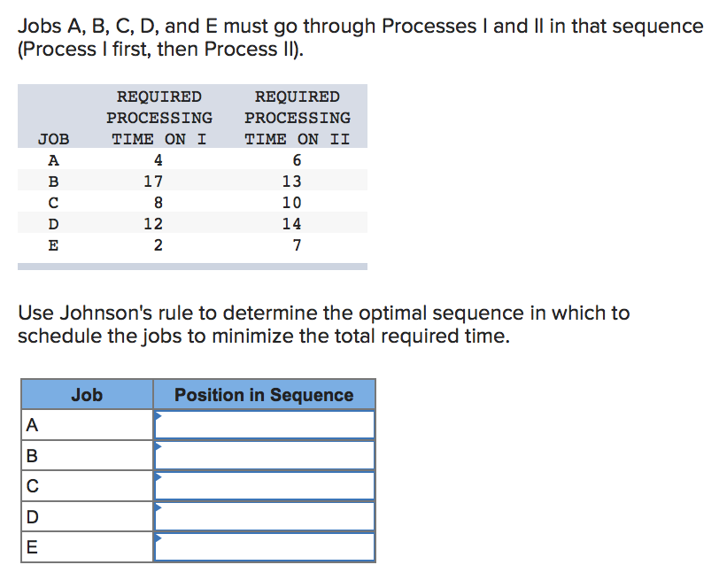The image size is (719, 588).
Task: Select the value 2 for Job E on Process I
Action: click(157, 244)
